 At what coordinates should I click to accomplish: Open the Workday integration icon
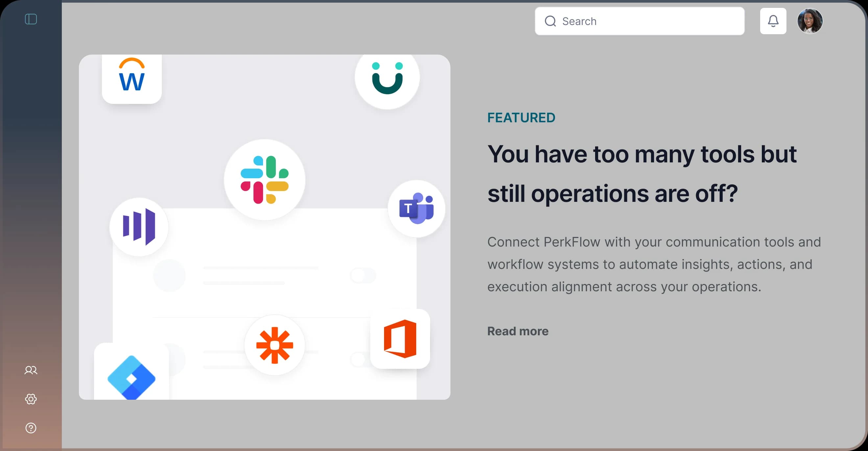coord(132,78)
